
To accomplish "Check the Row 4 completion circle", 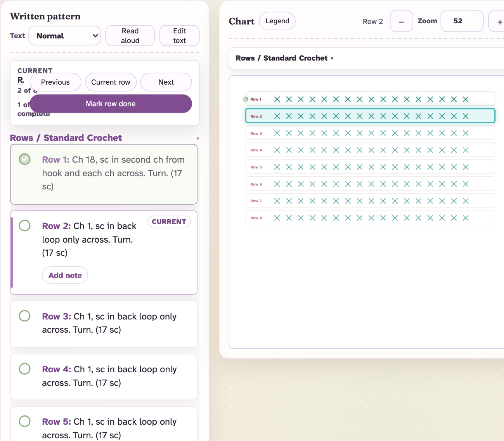I will click(25, 369).
